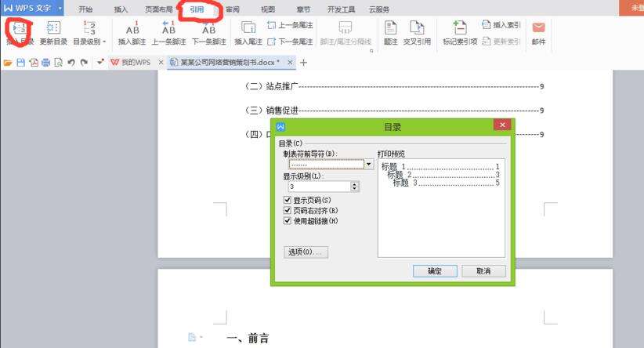
Task: Open the quick access toolbar customize dropdown
Action: click(x=100, y=63)
